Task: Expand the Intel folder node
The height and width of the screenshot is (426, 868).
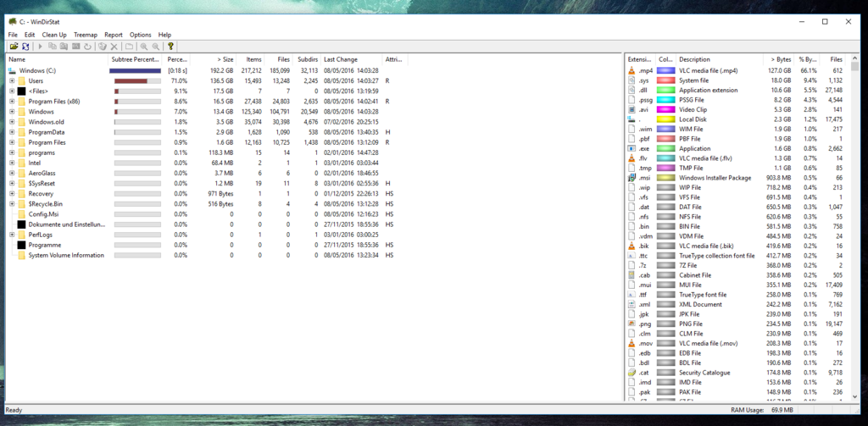Action: click(x=12, y=163)
